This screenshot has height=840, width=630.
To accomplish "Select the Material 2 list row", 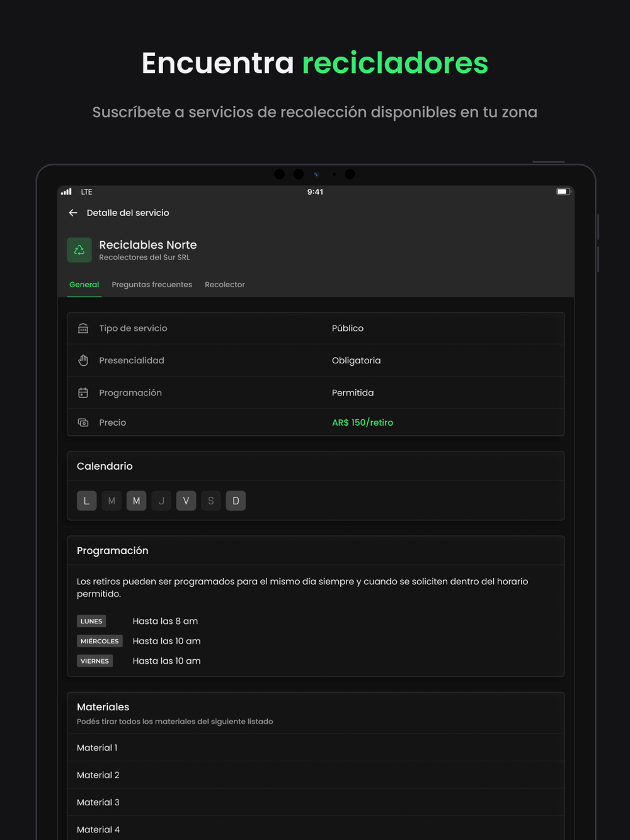I will coord(316,775).
